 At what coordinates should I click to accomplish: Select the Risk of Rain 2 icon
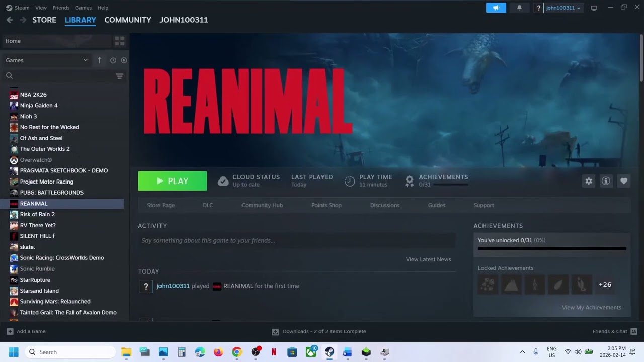(14, 214)
